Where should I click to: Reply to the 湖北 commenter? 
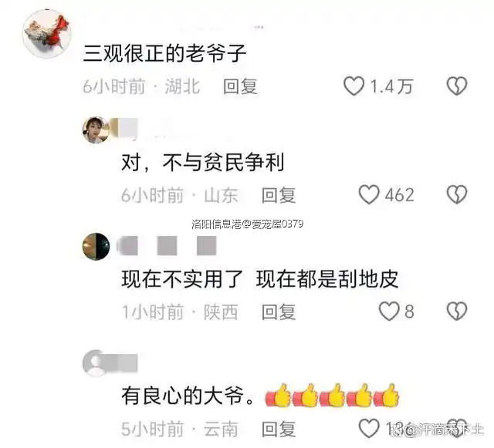(x=240, y=86)
